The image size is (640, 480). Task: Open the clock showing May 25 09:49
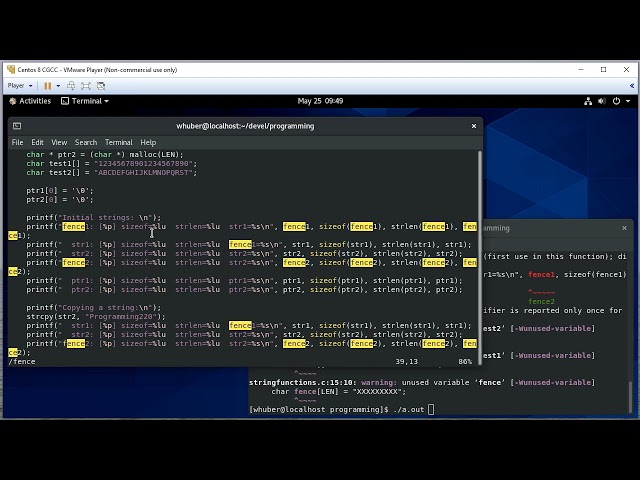point(320,101)
